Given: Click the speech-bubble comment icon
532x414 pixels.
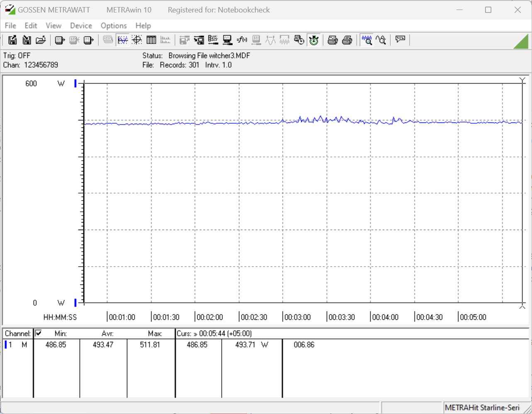Looking at the screenshot, I should pos(400,40).
